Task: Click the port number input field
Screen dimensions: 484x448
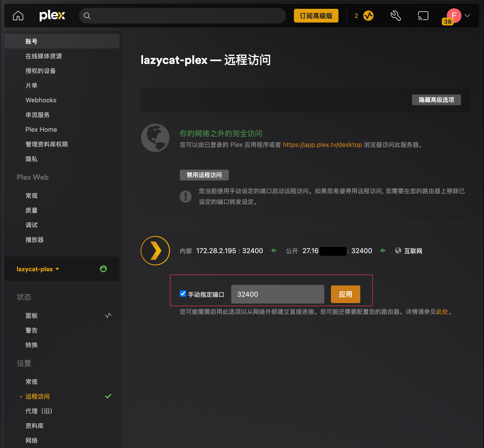Action: point(278,294)
